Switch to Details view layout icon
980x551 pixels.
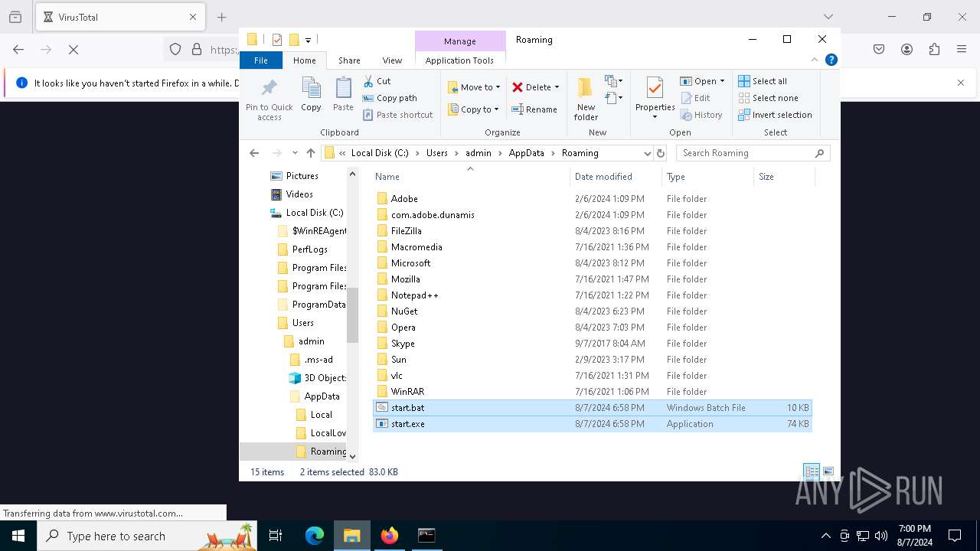812,471
